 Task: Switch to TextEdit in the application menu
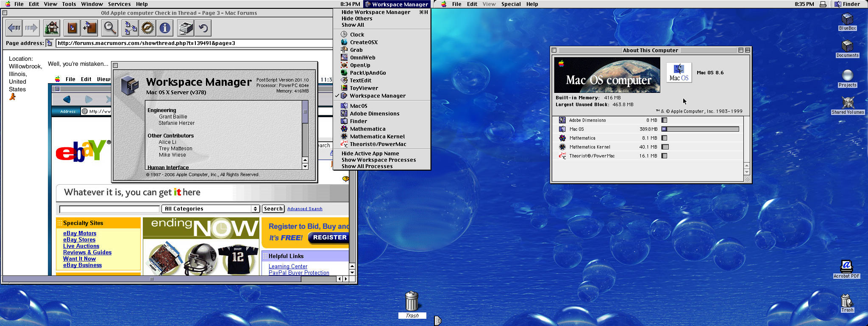(382, 80)
